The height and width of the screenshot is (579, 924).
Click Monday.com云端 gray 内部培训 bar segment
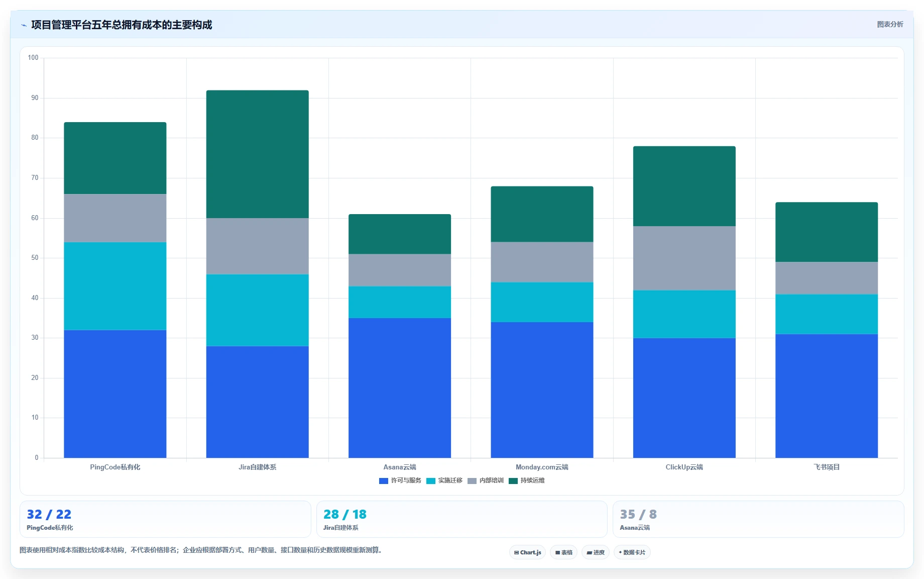coord(542,262)
